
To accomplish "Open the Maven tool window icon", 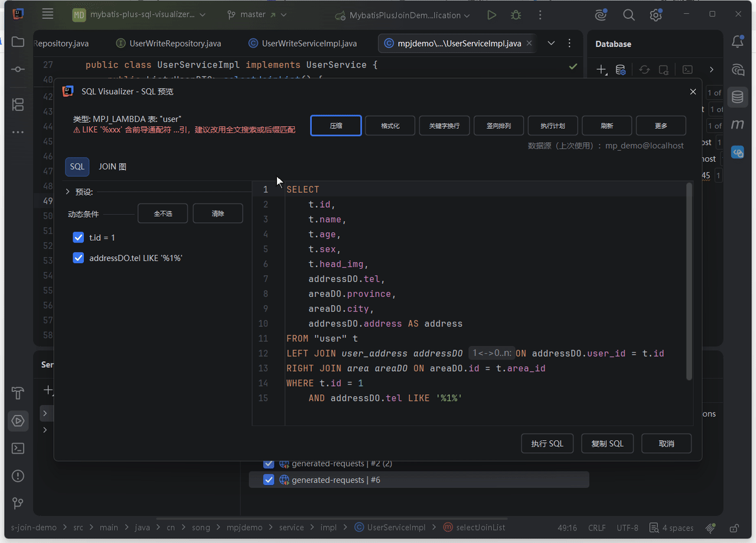I will 738,125.
